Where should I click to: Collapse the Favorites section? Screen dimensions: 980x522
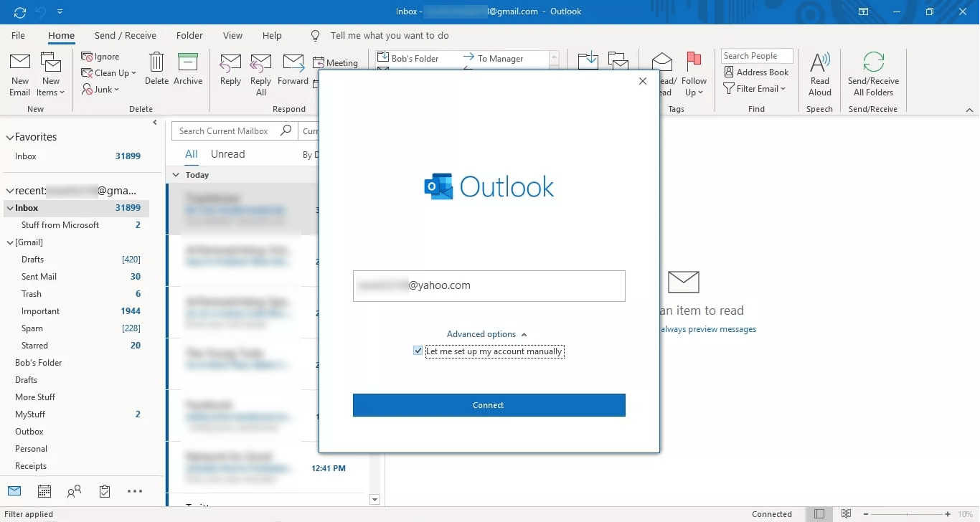tap(9, 137)
